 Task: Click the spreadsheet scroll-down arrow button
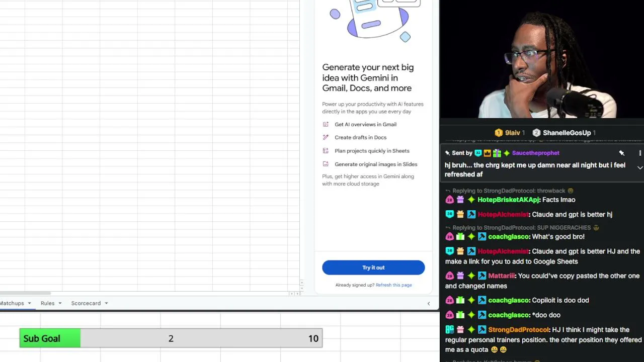[x=301, y=287]
